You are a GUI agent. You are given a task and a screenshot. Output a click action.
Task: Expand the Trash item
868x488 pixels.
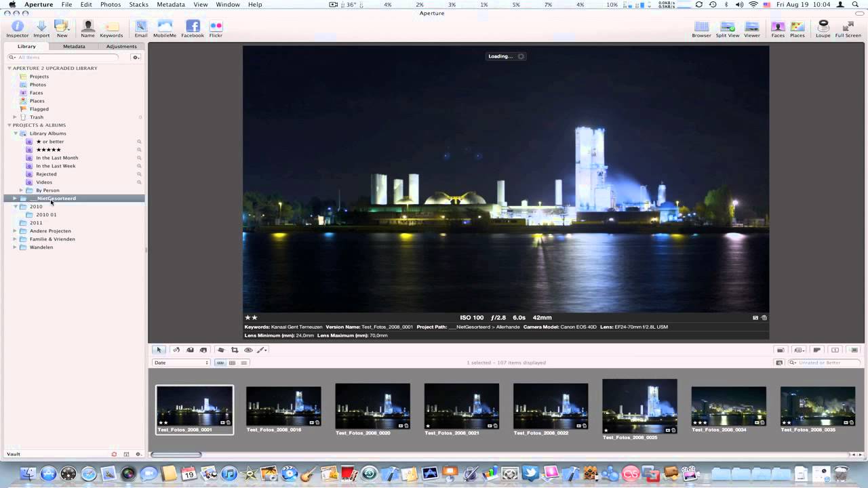click(15, 117)
